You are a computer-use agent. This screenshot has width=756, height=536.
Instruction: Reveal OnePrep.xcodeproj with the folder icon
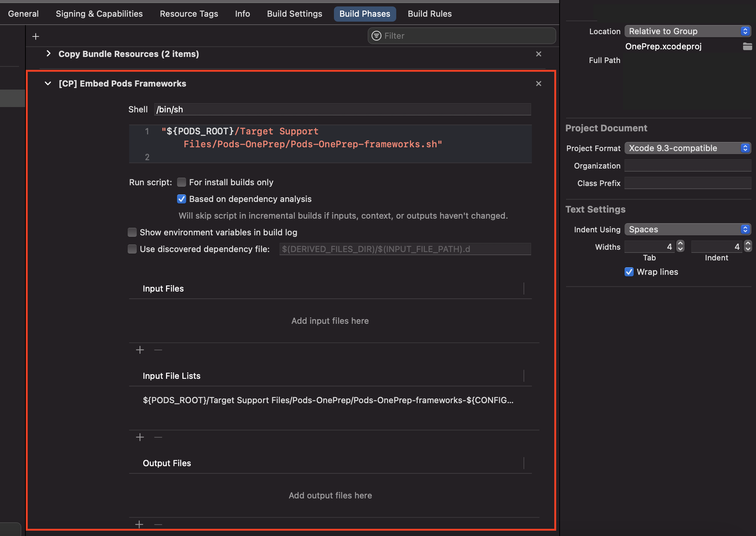[747, 46]
